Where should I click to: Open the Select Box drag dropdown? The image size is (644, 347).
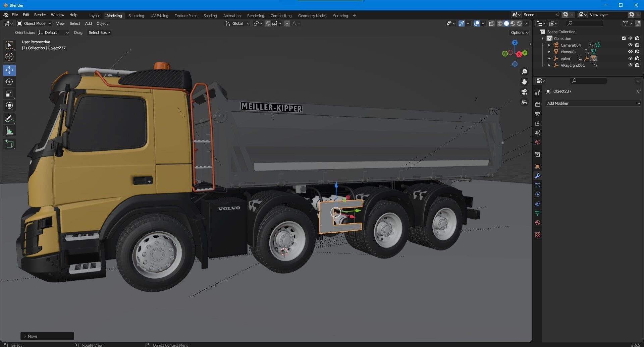(x=99, y=33)
